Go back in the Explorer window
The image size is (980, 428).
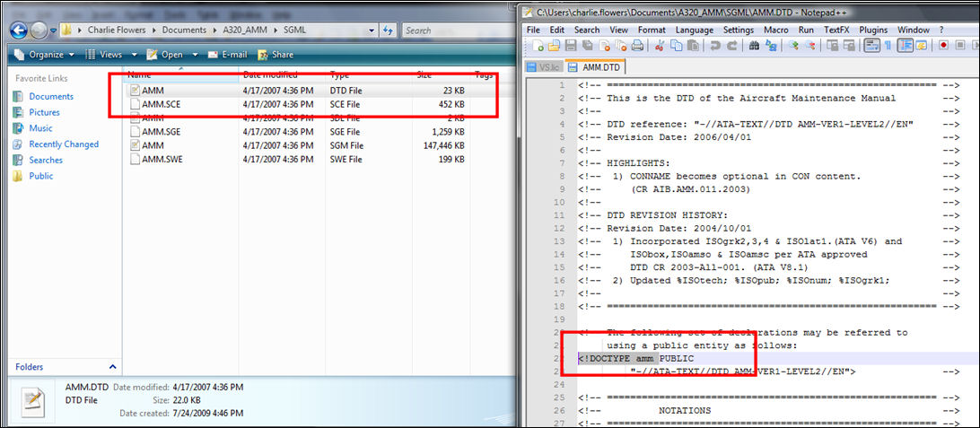point(18,30)
